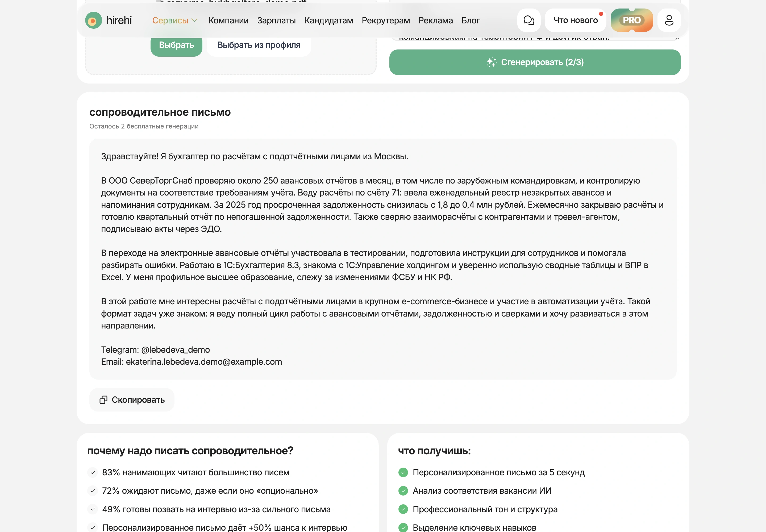Screen dimensions: 766x532
Task: Copy the letter with Скопировать
Action: point(132,400)
